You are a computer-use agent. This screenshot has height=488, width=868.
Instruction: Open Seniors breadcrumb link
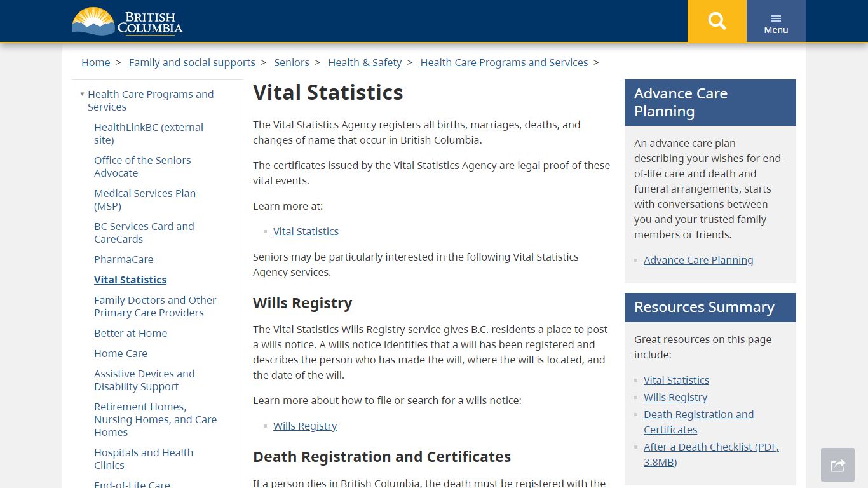tap(292, 62)
